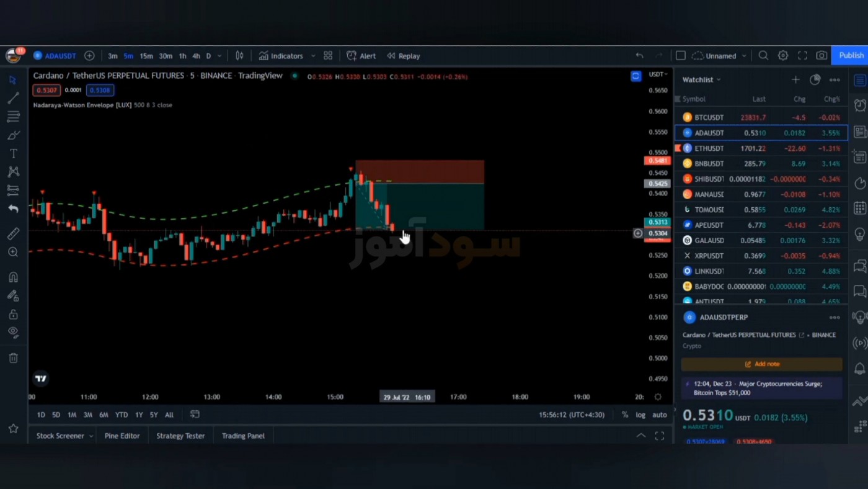Image resolution: width=868 pixels, height=489 pixels.
Task: Open the candle chart type selector
Action: tap(239, 56)
